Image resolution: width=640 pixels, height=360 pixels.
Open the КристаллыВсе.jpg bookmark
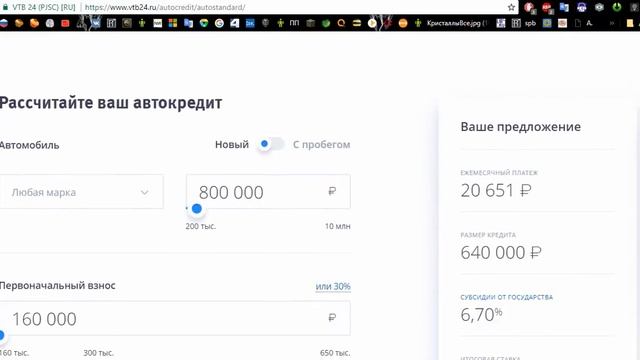(x=451, y=23)
